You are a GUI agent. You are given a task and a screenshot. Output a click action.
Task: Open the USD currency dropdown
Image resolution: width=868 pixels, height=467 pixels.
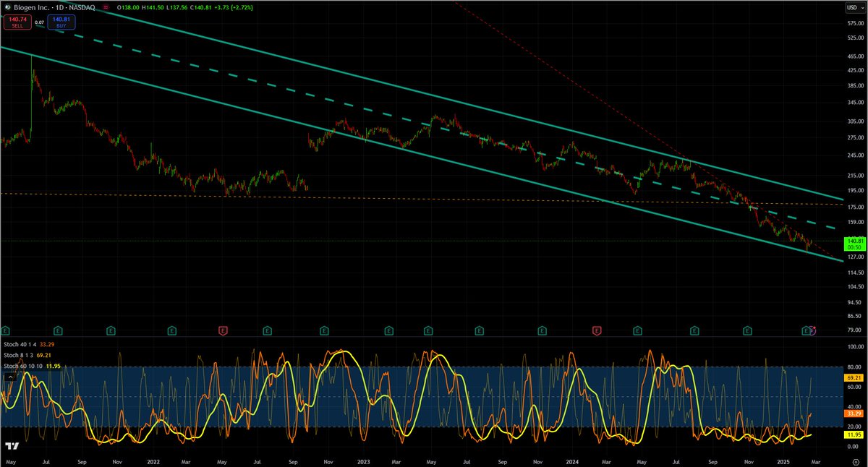[854, 8]
